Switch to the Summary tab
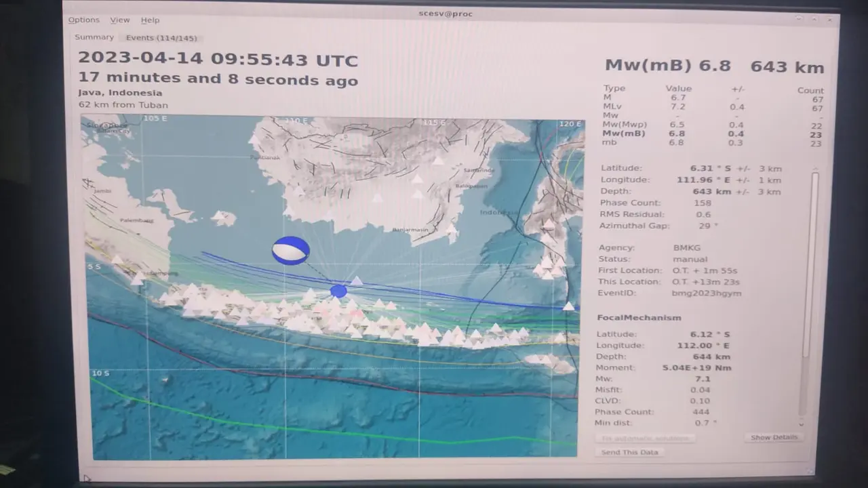868x488 pixels. (x=94, y=37)
